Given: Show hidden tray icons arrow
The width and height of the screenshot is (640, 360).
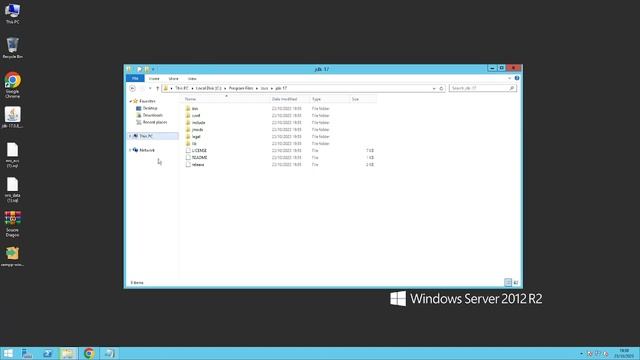Looking at the screenshot, I should pyautogui.click(x=581, y=353).
